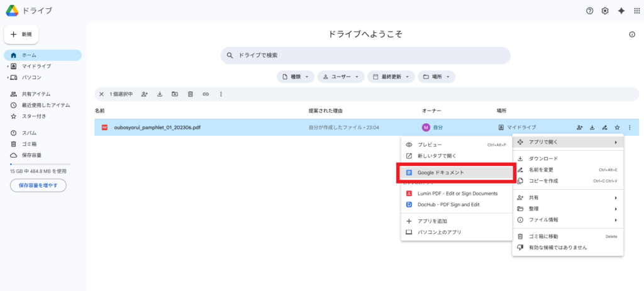Image resolution: width=644 pixels, height=291 pixels.
Task: Choose ダウンロード in the context menu
Action: (541, 159)
